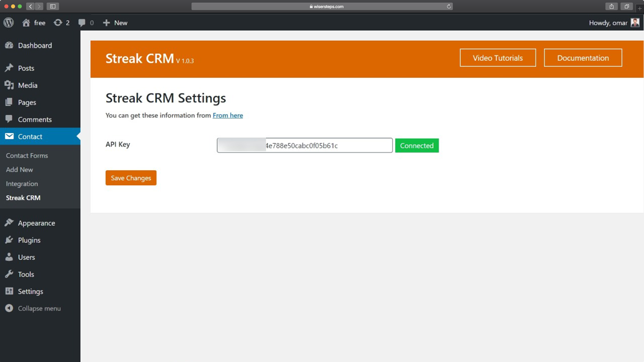Open the updates icon showing 2
The width and height of the screenshot is (644, 362).
coord(58,23)
